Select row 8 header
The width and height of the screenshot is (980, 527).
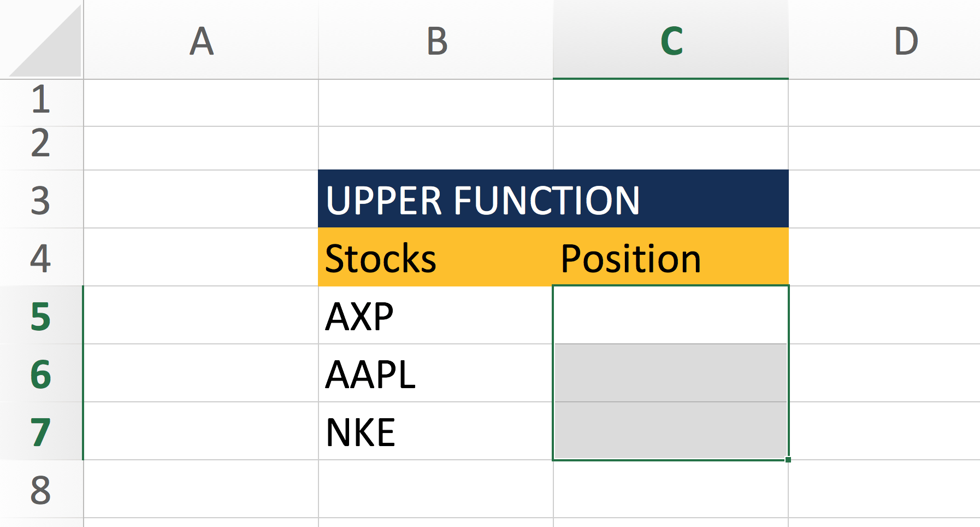click(x=42, y=489)
